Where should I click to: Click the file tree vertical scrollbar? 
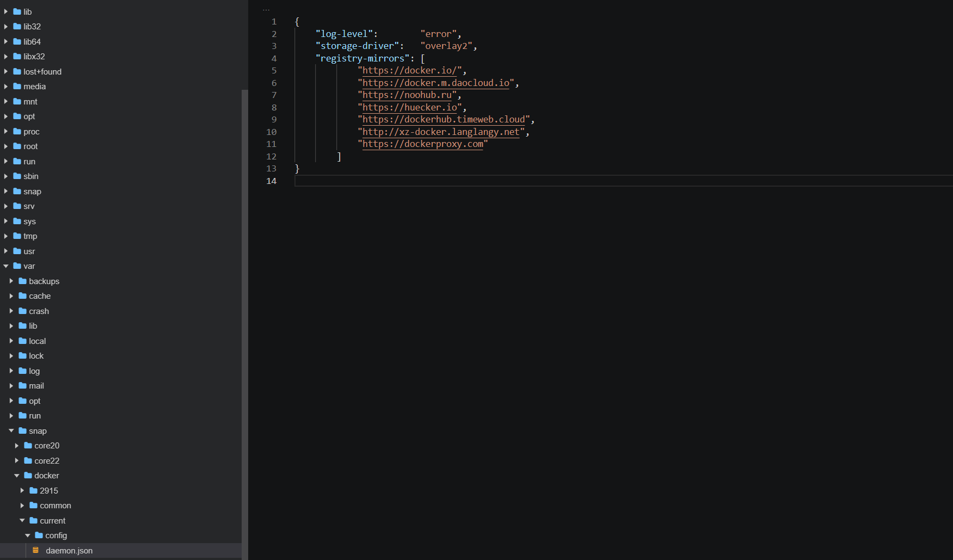click(245, 324)
